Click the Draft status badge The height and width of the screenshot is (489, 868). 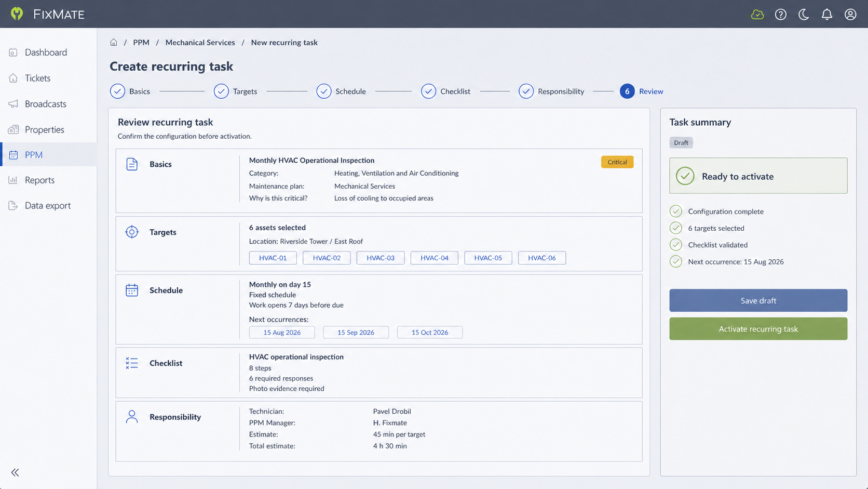click(x=681, y=142)
